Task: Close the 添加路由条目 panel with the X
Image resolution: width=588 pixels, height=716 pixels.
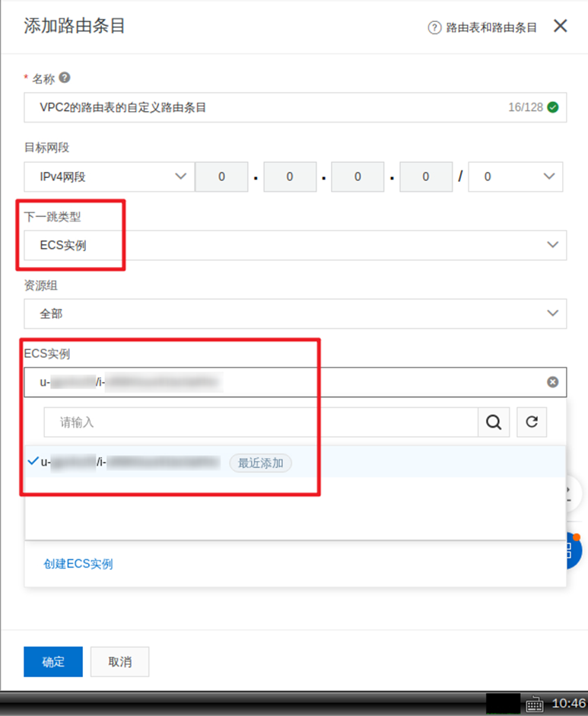Action: click(x=560, y=26)
